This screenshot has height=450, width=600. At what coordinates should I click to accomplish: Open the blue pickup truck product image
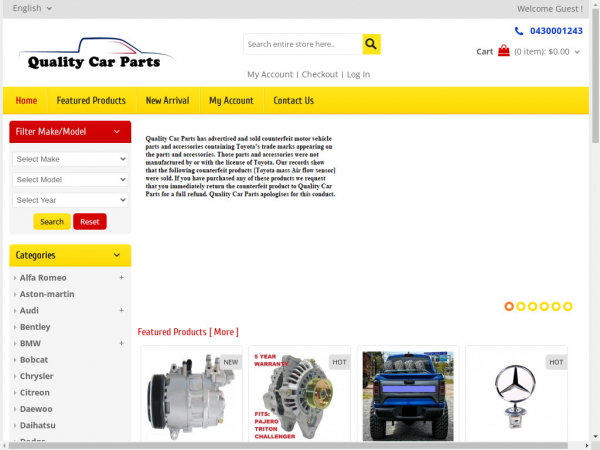408,396
